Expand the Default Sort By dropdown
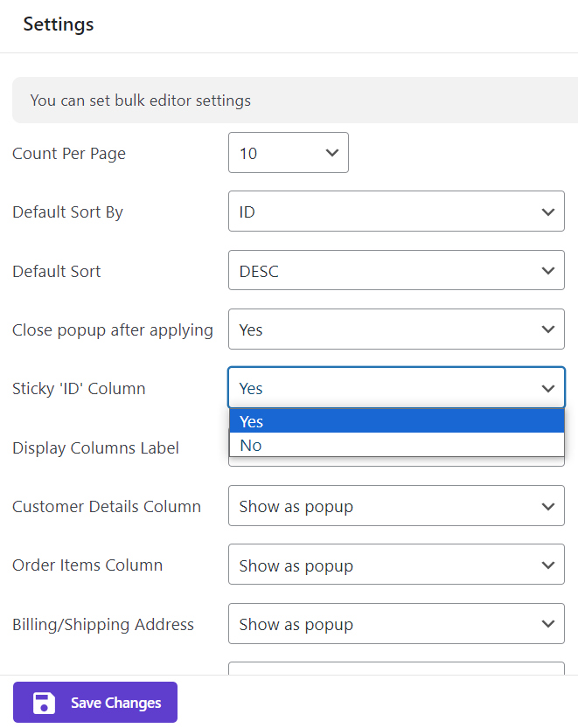This screenshot has height=728, width=578. point(395,211)
